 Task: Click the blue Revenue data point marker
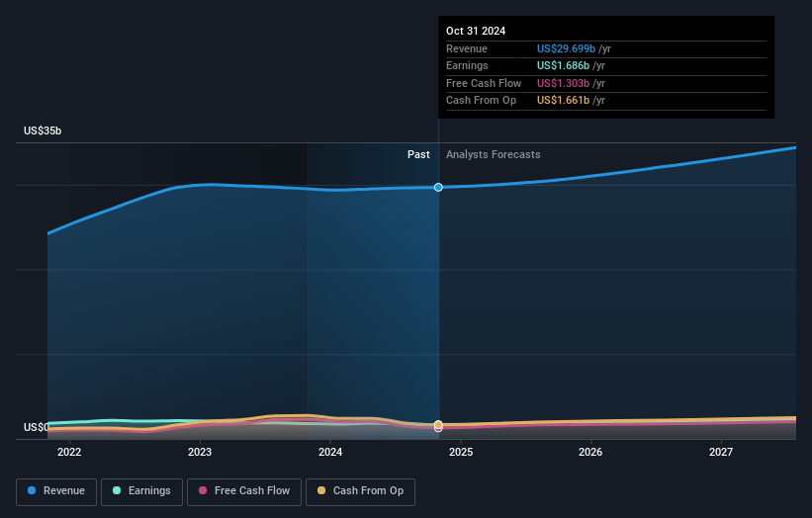pos(438,187)
